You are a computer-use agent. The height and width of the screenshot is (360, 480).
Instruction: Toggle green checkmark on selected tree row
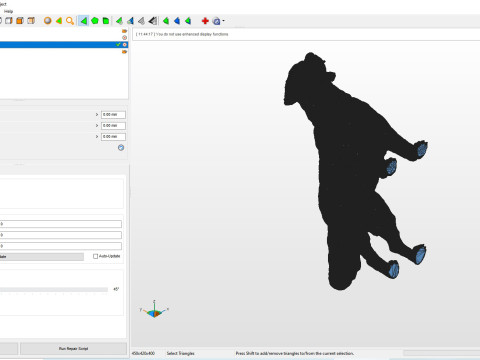click(x=118, y=44)
